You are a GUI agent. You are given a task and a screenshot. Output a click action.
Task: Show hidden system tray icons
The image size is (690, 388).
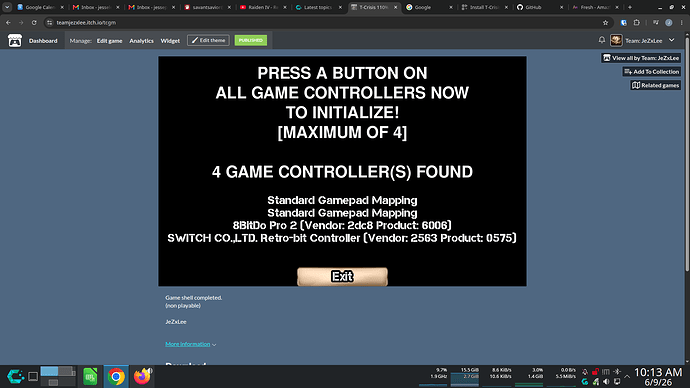click(x=627, y=377)
